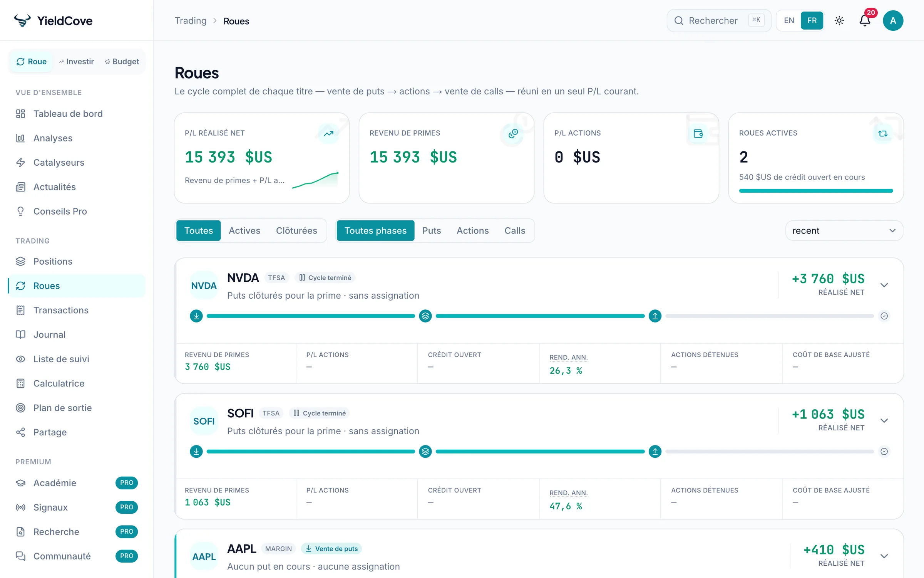Open Plan de sortie target item
This screenshot has height=578, width=924.
[77, 408]
